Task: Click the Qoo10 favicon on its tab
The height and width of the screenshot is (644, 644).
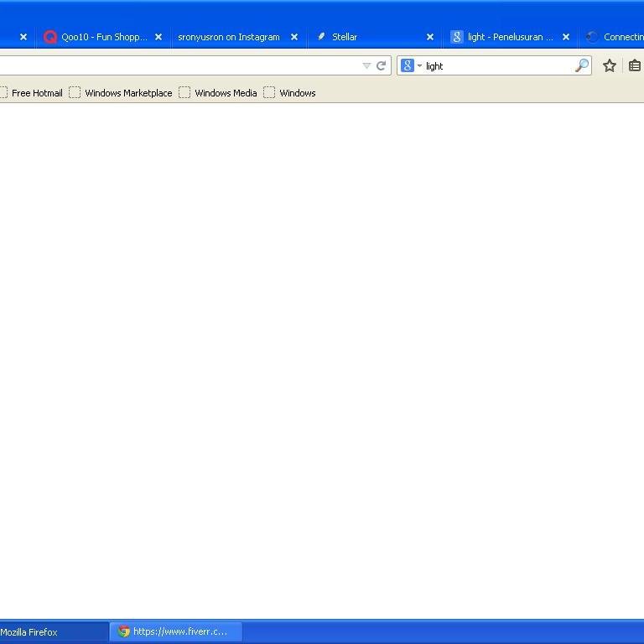Action: pyautogui.click(x=50, y=37)
